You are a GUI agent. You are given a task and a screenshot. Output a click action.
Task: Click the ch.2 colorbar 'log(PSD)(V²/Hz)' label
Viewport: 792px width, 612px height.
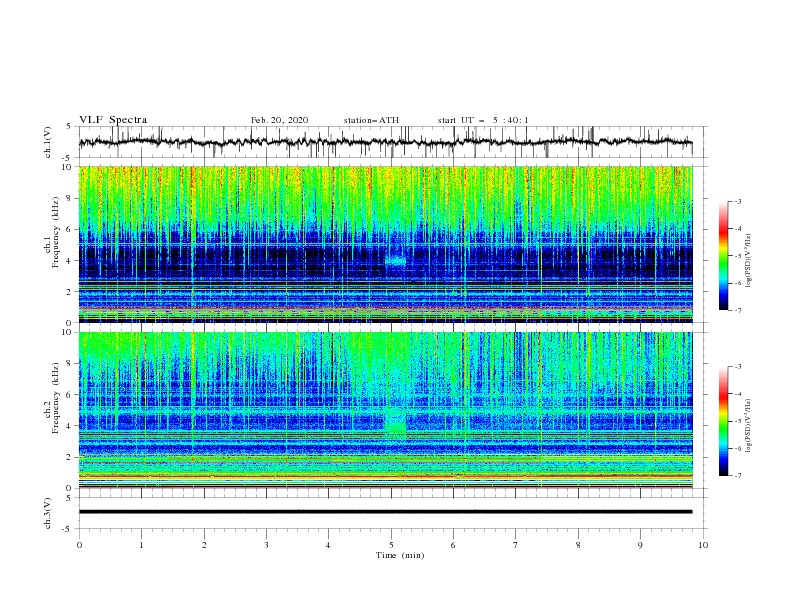click(x=748, y=426)
